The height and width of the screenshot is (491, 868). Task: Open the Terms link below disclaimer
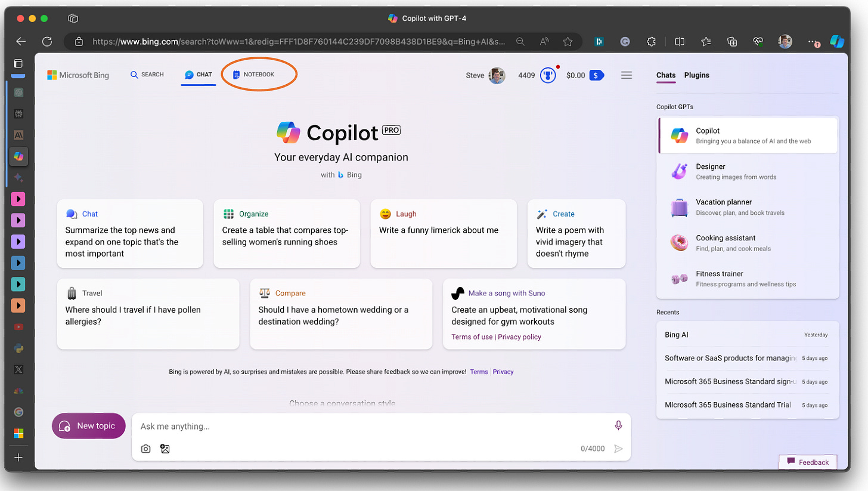click(x=479, y=372)
